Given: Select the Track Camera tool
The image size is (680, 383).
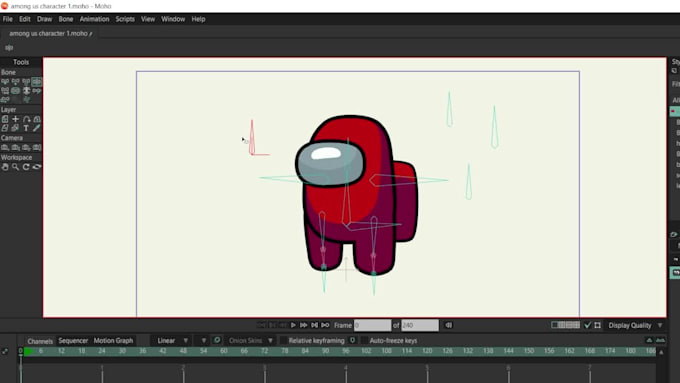Looking at the screenshot, I should [5, 147].
